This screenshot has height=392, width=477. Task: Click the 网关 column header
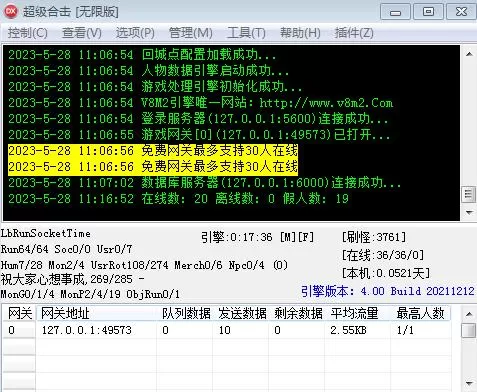(x=19, y=313)
